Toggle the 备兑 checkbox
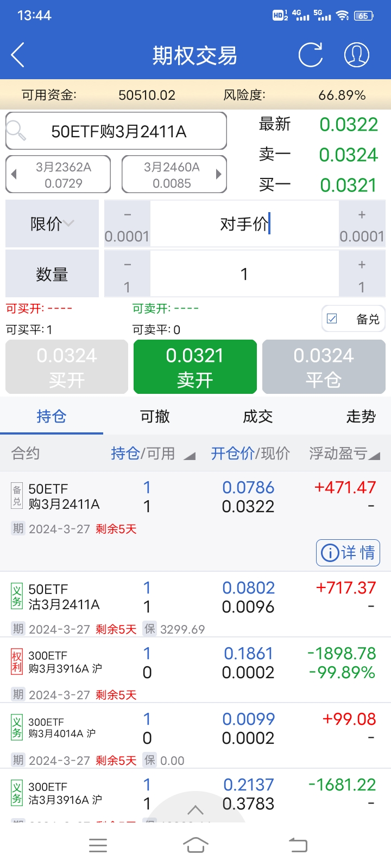391x868 pixels. 332,319
